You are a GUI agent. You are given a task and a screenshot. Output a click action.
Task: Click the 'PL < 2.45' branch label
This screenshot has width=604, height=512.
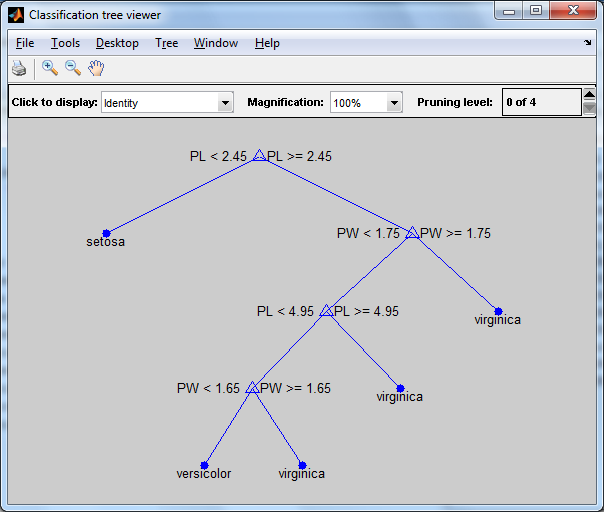(x=218, y=156)
